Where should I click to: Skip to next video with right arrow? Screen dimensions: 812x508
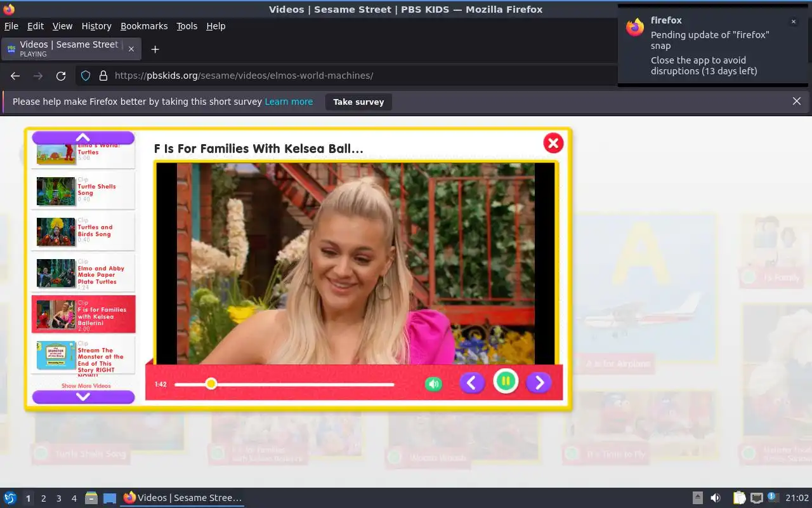tap(539, 382)
